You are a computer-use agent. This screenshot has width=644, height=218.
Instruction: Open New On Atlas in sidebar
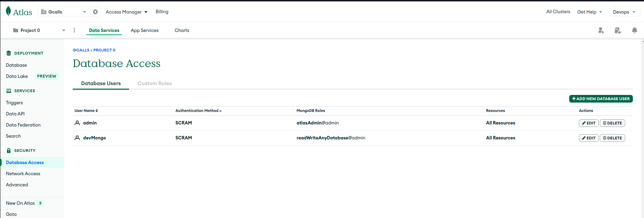pos(20,203)
